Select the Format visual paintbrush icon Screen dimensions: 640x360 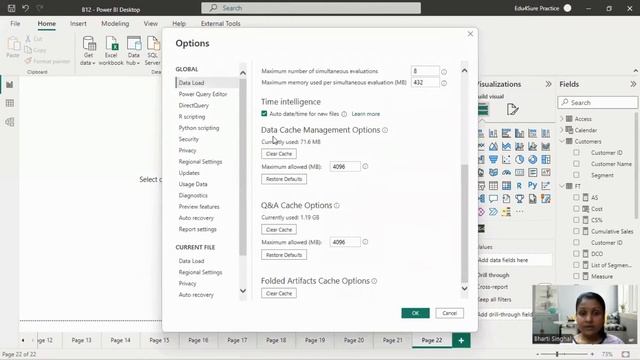512,109
